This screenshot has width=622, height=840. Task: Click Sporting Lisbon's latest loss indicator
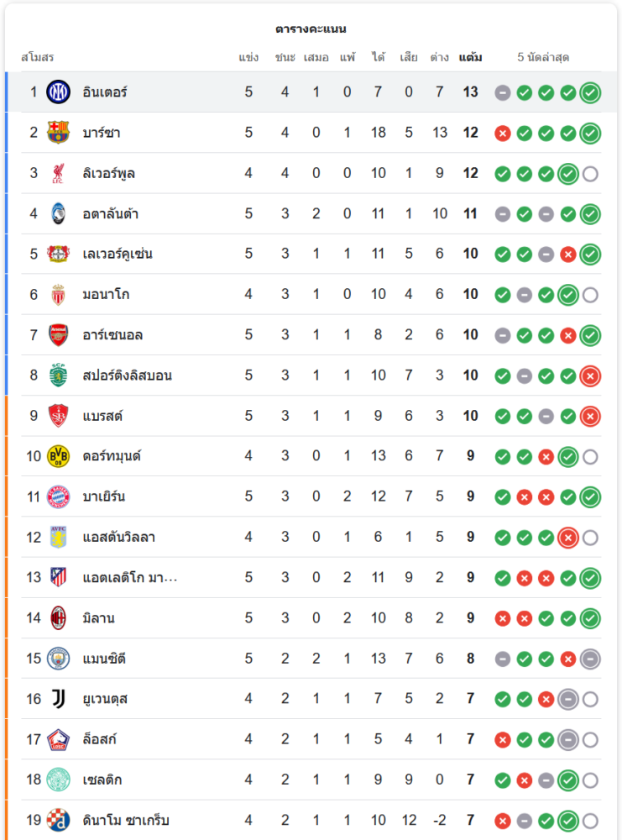click(x=590, y=375)
